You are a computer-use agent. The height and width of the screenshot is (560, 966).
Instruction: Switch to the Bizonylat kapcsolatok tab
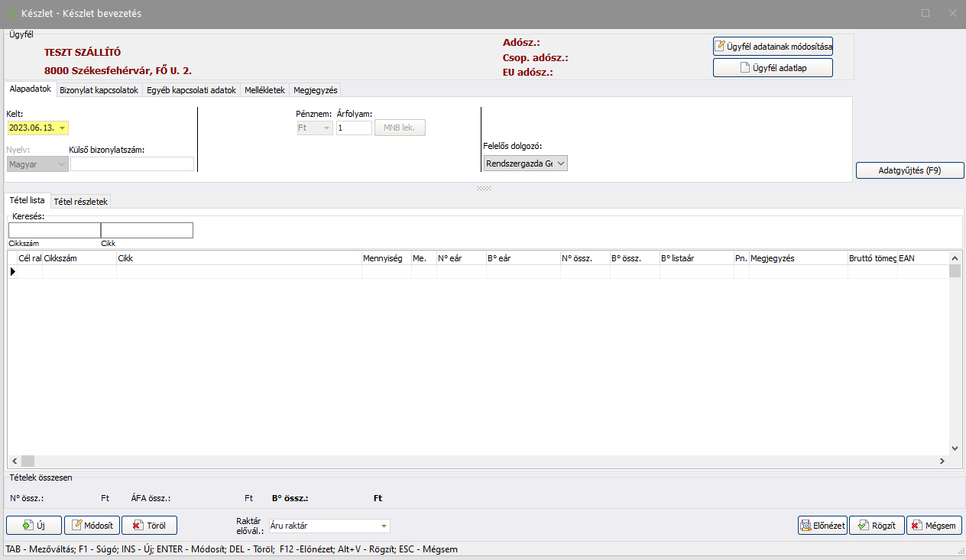pyautogui.click(x=99, y=90)
